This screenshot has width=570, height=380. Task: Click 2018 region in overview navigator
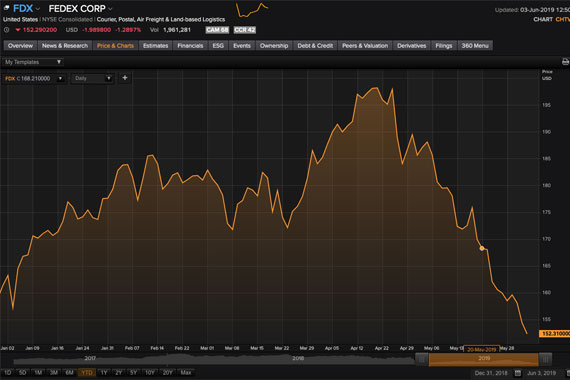click(298, 359)
